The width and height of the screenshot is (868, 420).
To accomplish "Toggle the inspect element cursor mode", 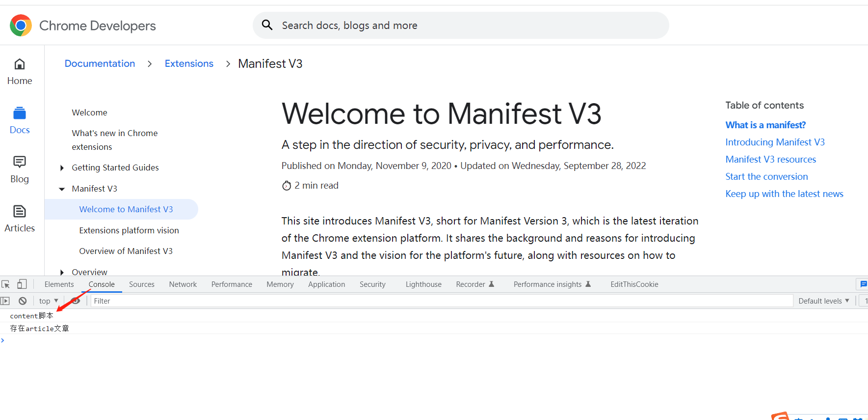I will [6, 284].
